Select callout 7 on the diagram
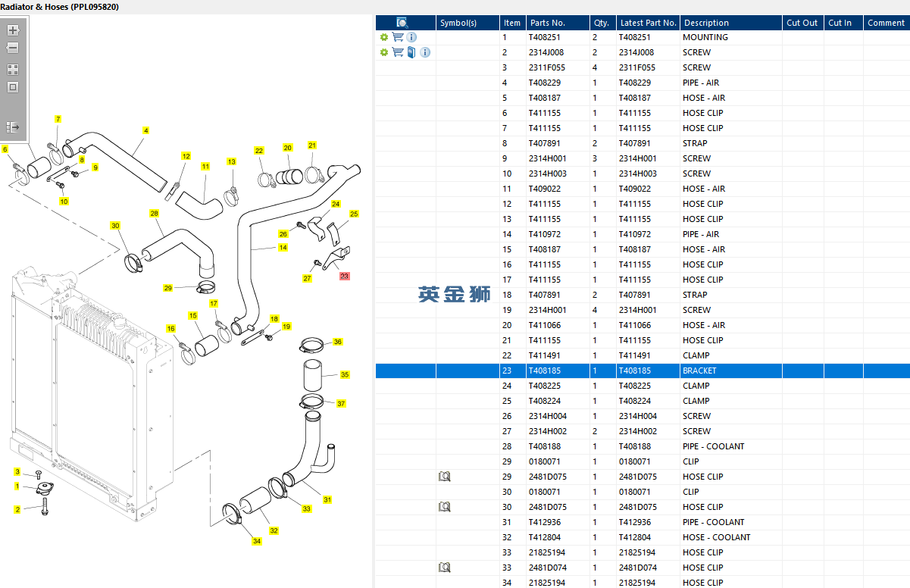This screenshot has width=910, height=588. click(58, 119)
